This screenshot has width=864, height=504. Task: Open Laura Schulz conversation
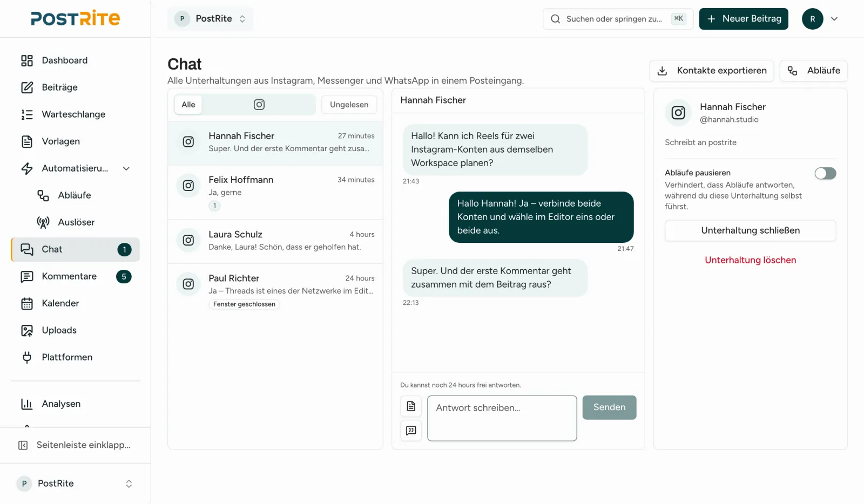point(275,241)
